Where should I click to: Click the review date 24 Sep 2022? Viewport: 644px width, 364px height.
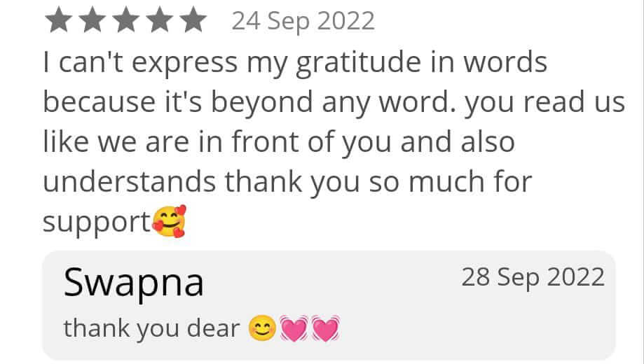(x=303, y=22)
